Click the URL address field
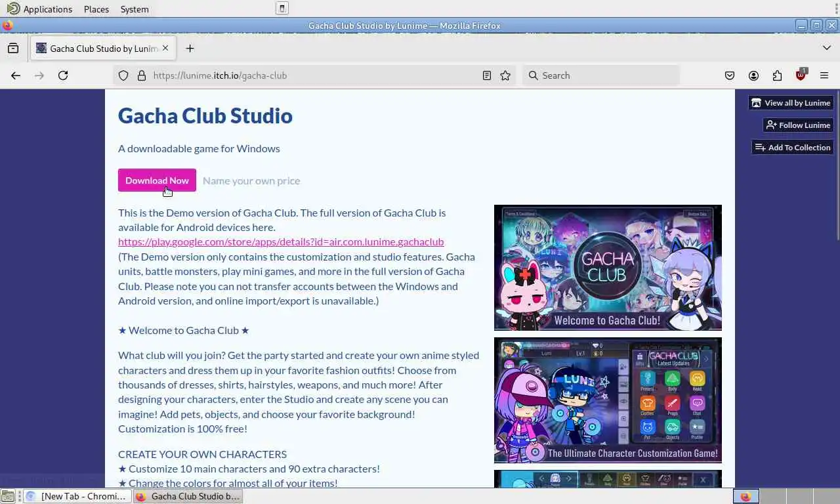Viewport: 840px width, 504px height. [315, 75]
